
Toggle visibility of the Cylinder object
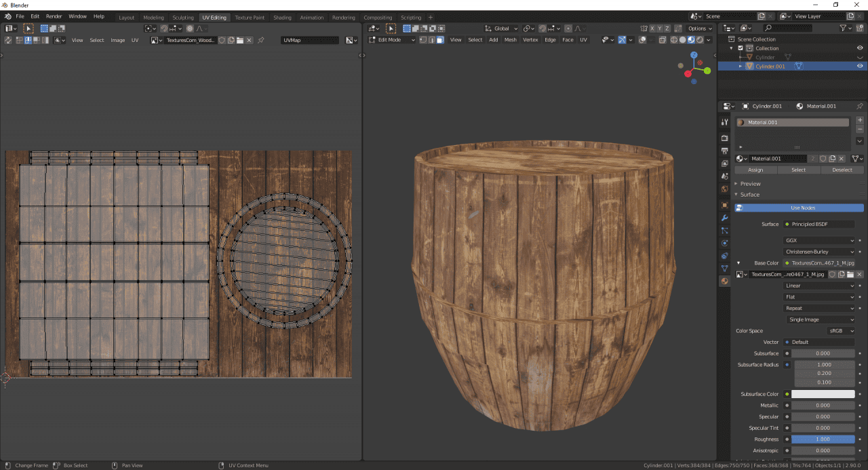[859, 57]
